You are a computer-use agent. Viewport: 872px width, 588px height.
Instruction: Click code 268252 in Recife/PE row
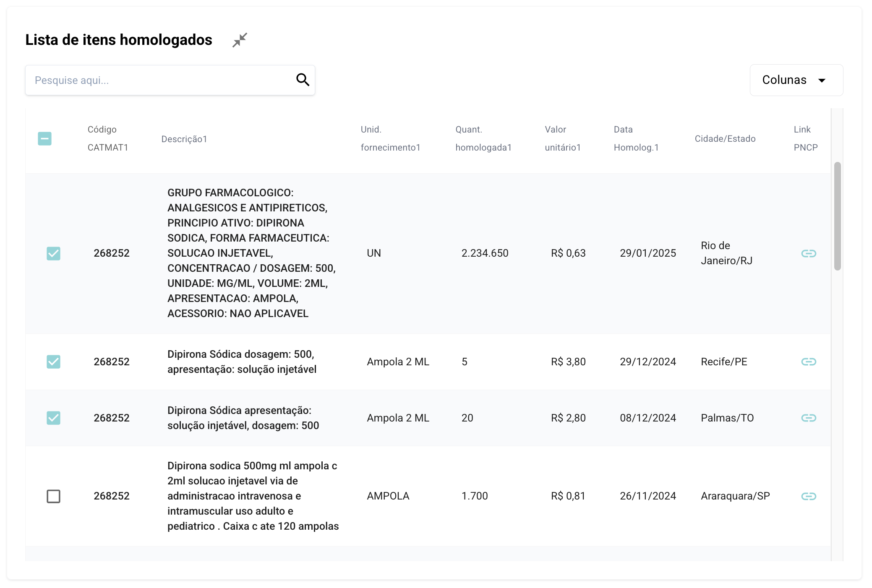click(x=111, y=362)
